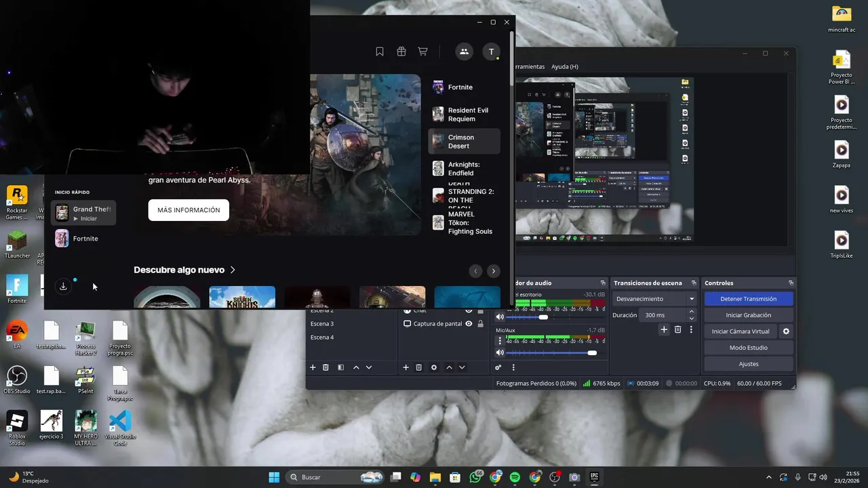This screenshot has width=868, height=488.
Task: Toggle lock on Captura de pantalla source
Action: [x=480, y=324]
